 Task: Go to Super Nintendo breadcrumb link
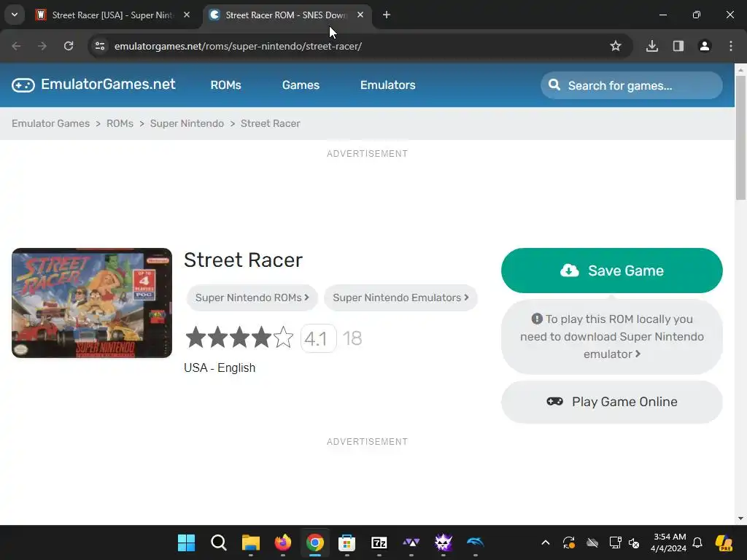[x=187, y=123]
